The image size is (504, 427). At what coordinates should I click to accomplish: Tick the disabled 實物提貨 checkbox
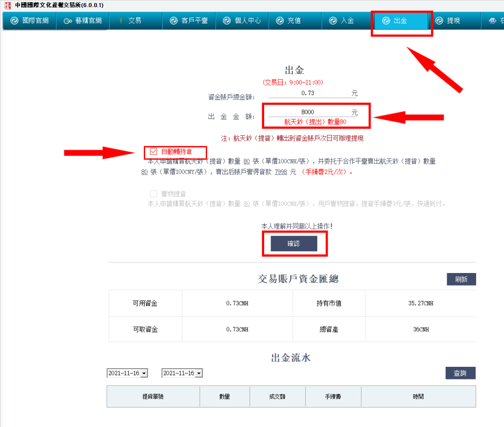point(154,194)
